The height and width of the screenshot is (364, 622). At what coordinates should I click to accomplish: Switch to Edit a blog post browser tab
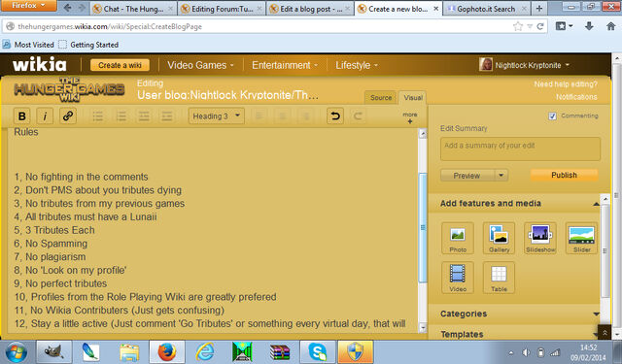[x=310, y=9]
